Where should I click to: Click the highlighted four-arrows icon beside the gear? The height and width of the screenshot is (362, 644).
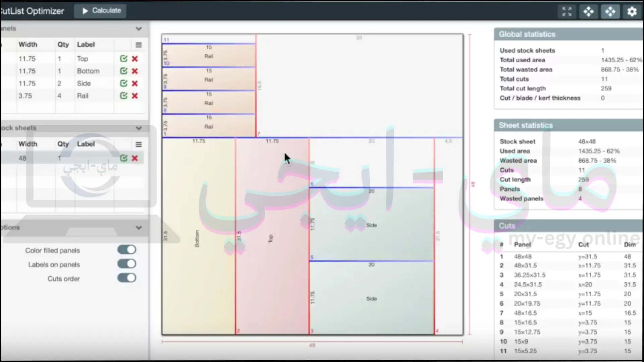[610, 12]
